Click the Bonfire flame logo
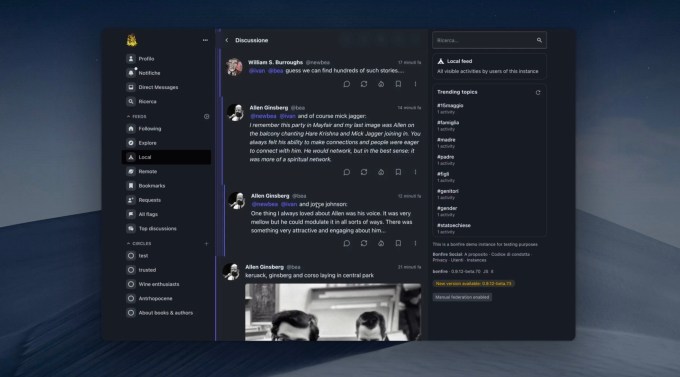Screen dimensions: 680x377 point(132,40)
